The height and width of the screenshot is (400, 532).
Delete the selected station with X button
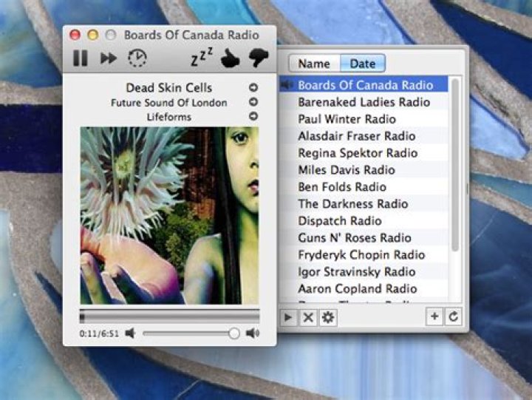(308, 317)
